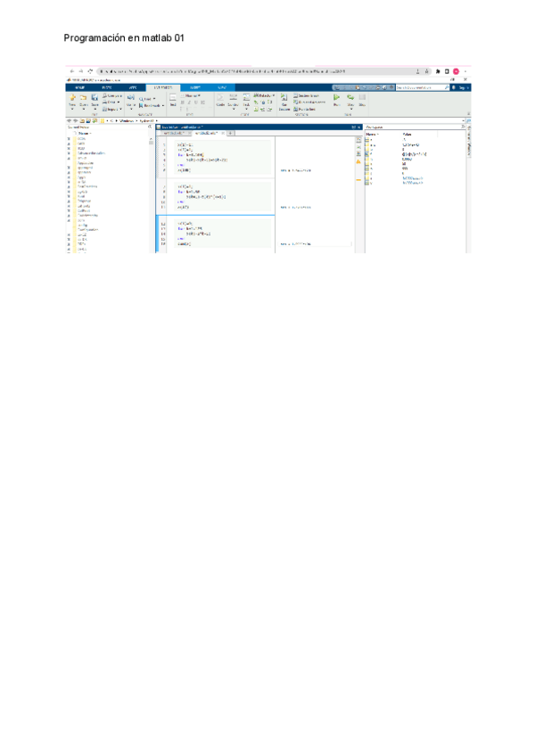Add a new editor tab with plus button
The image size is (535, 756).
pos(230,133)
